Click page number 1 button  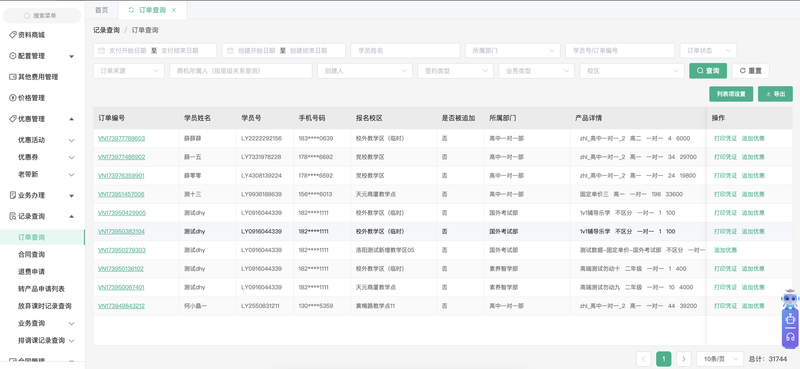click(x=663, y=359)
